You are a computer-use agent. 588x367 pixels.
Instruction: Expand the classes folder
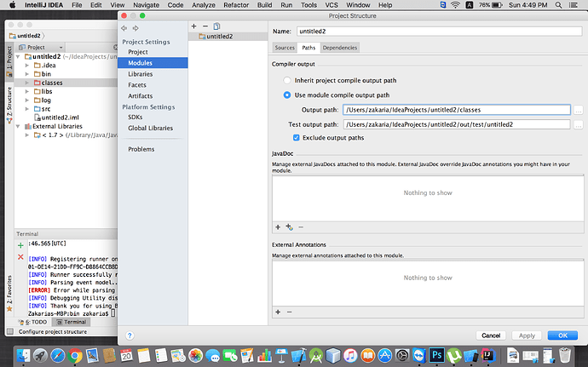click(27, 83)
